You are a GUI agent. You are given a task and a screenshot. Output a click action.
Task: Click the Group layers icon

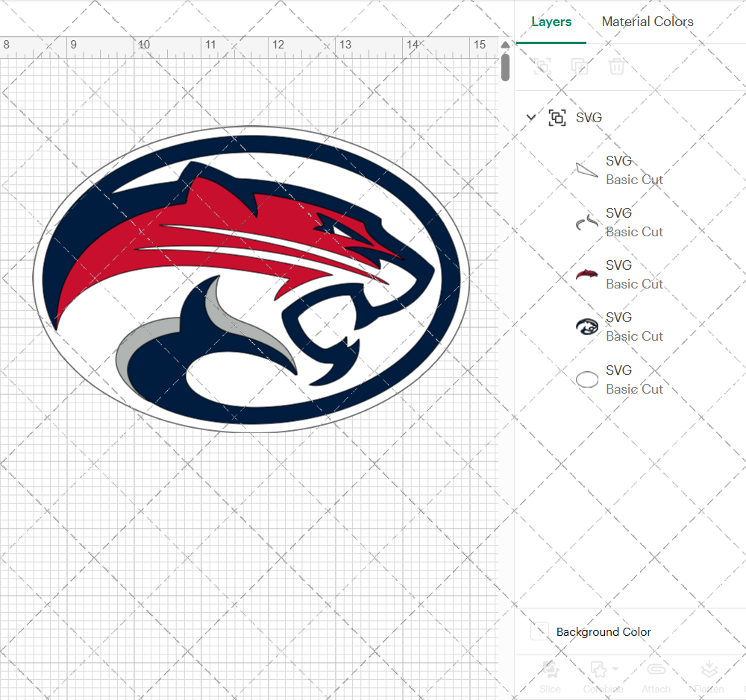click(542, 66)
